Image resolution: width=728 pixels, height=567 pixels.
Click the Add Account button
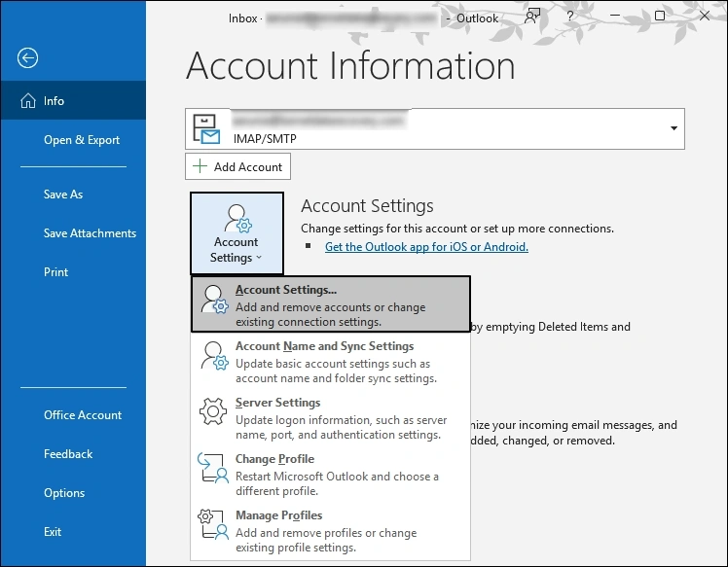pyautogui.click(x=237, y=166)
